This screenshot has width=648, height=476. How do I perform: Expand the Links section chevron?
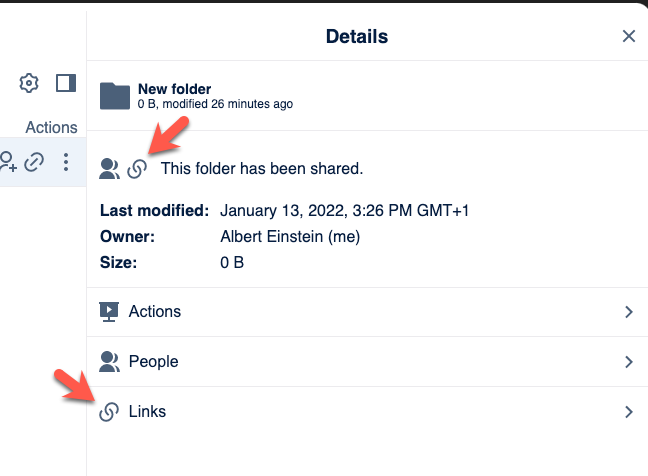point(629,412)
